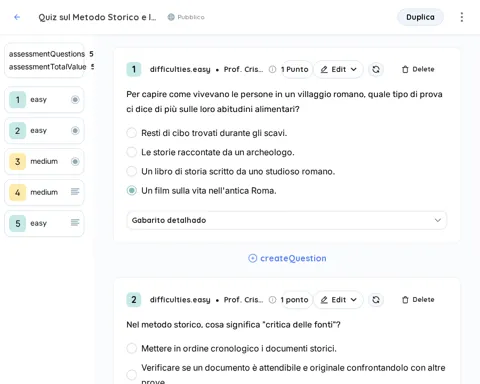This screenshot has height=384, width=480.
Task: Click the info icon beside question 1 author
Action: click(x=272, y=69)
